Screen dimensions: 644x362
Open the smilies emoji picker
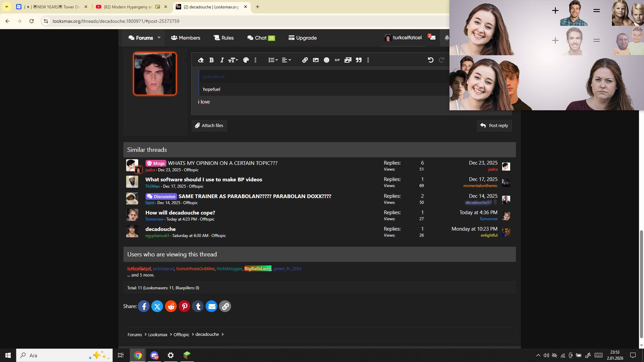coord(326,60)
